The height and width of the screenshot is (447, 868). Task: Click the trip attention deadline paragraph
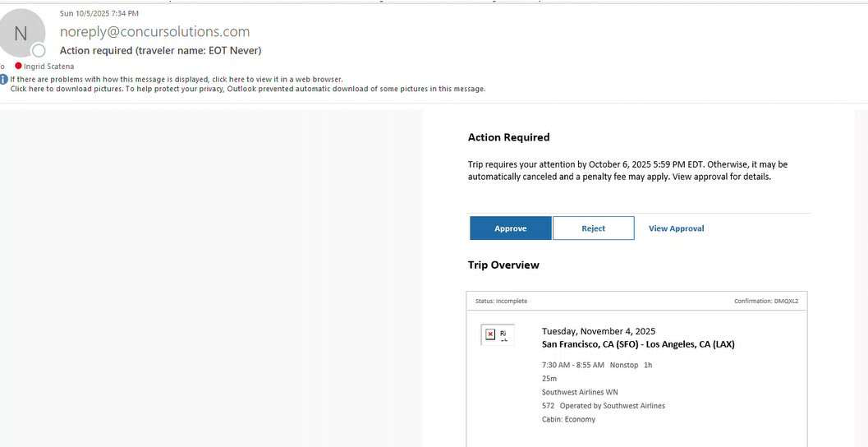point(627,171)
